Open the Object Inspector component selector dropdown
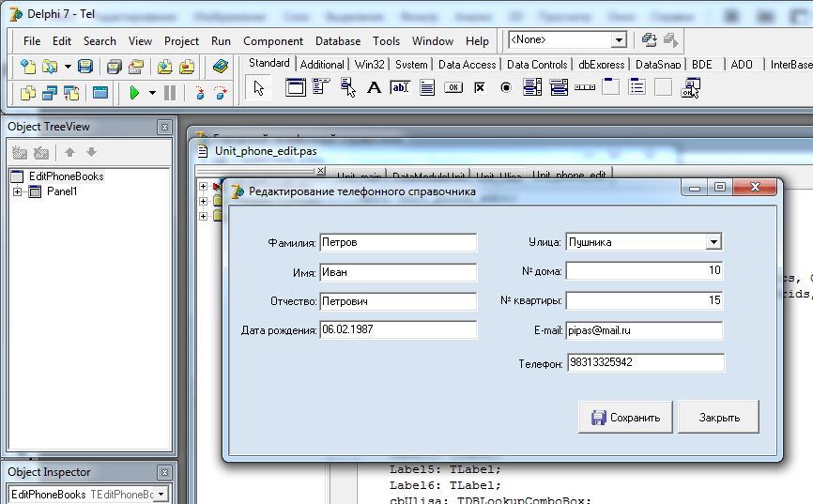This screenshot has height=504, width=813. (x=161, y=494)
